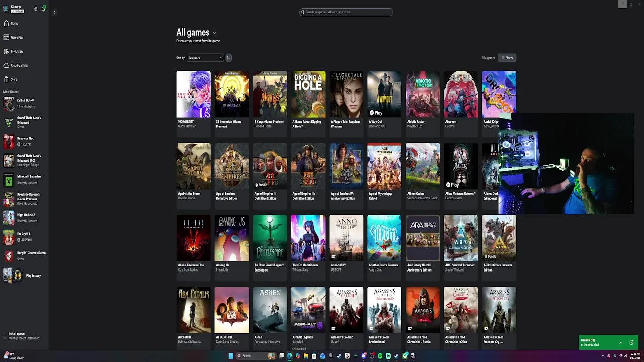Expand the Friends chat panel chevron
This screenshot has height=362, width=644.
click(x=621, y=343)
